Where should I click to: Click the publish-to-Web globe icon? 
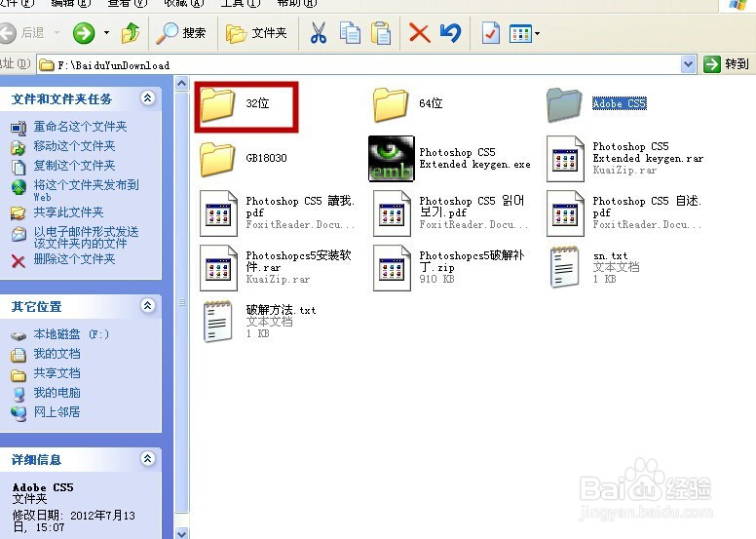pos(19,187)
